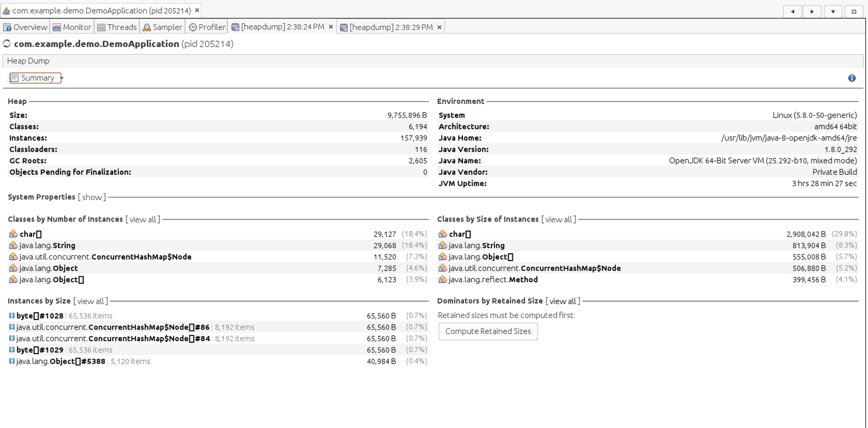Open the Sampler tab
The height and width of the screenshot is (428, 868).
click(x=162, y=27)
